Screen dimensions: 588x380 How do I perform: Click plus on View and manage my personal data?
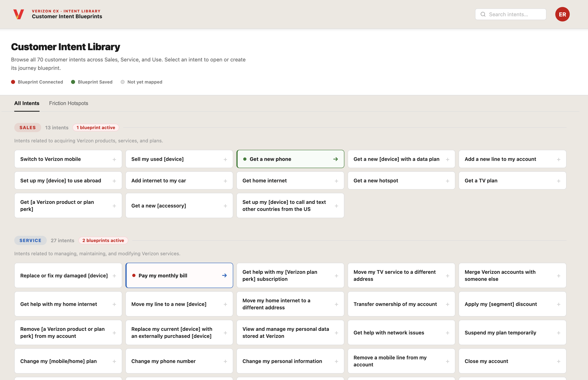[x=336, y=333]
